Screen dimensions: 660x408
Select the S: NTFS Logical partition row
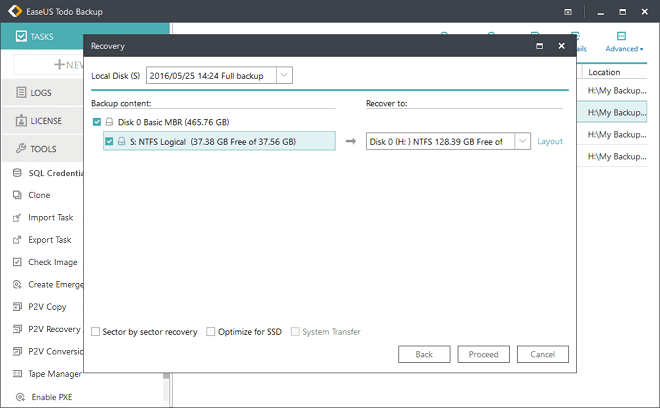click(x=219, y=141)
